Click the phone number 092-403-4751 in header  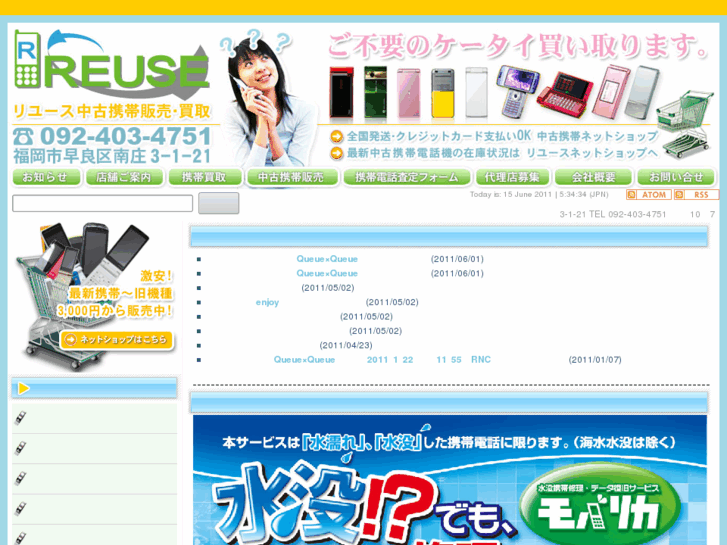(x=126, y=136)
